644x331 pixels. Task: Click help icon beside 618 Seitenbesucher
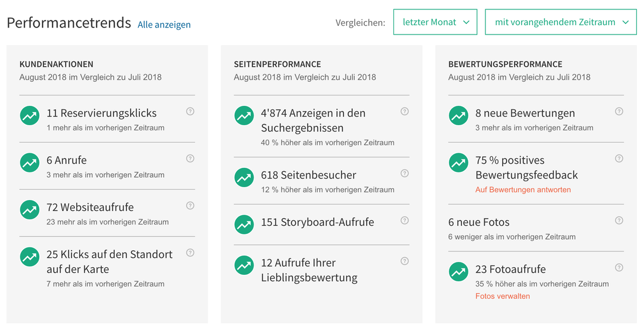405,173
